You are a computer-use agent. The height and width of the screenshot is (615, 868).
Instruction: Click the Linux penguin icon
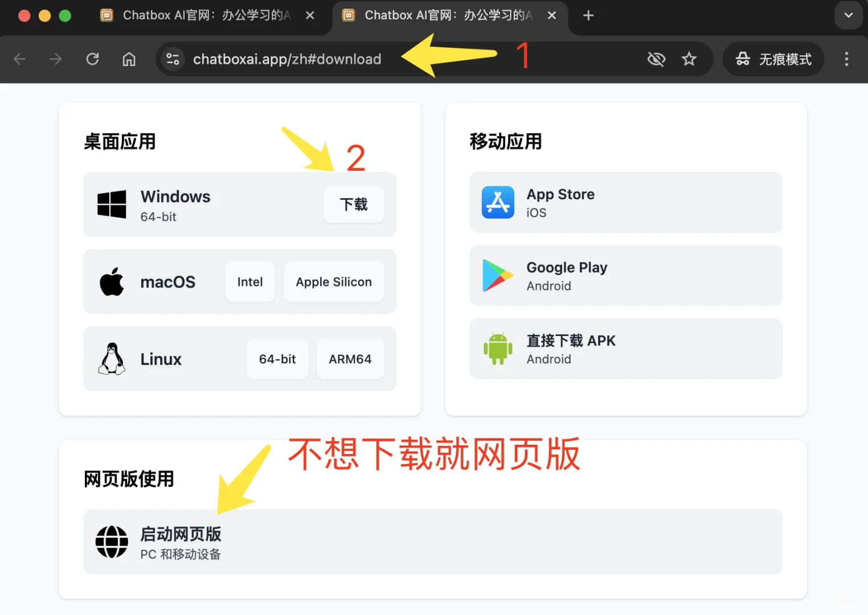[111, 359]
